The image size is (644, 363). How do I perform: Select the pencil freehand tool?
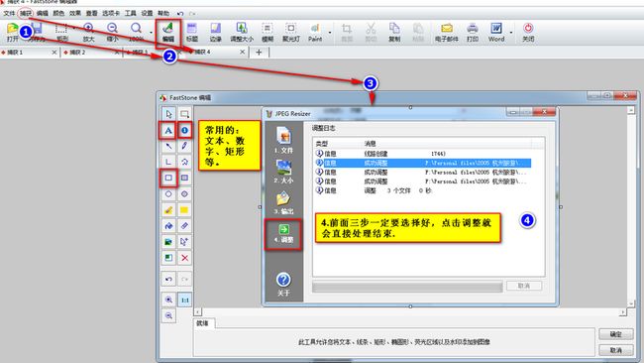pyautogui.click(x=184, y=146)
